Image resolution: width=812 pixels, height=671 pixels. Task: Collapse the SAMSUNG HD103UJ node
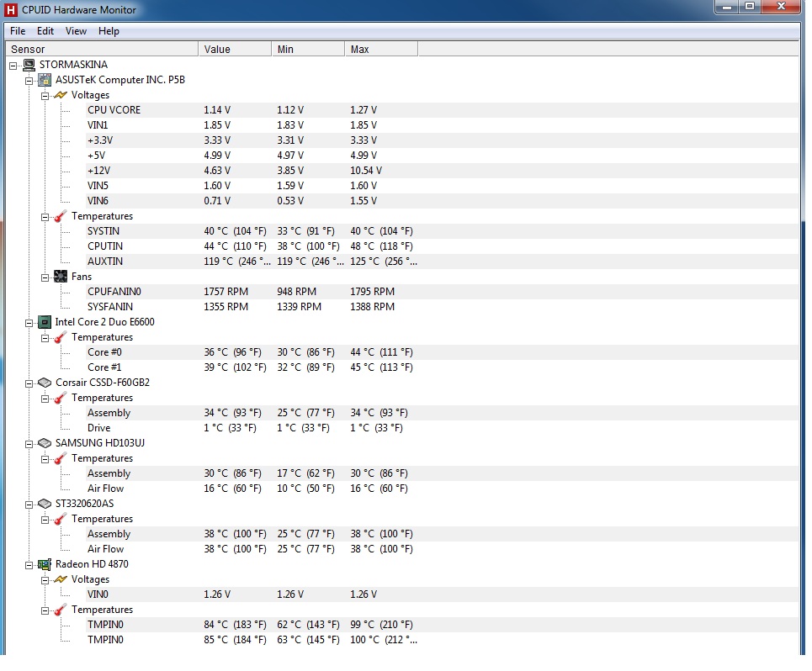(x=29, y=444)
